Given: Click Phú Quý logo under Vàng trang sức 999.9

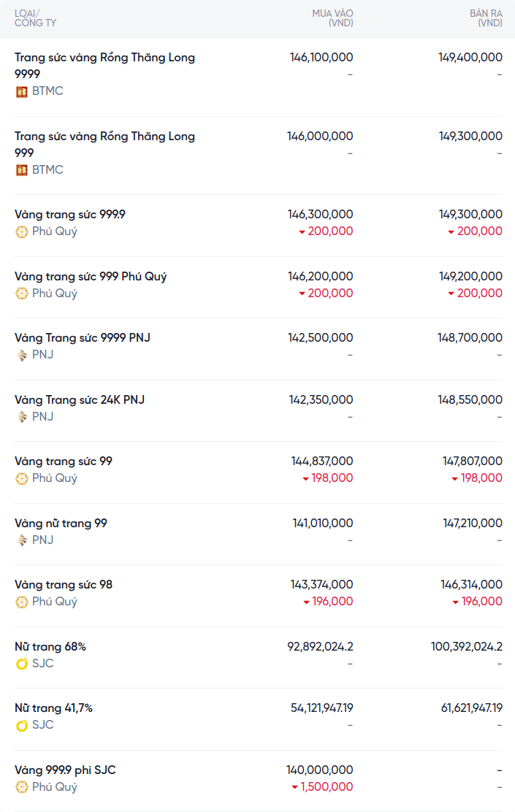Looking at the screenshot, I should [x=21, y=231].
